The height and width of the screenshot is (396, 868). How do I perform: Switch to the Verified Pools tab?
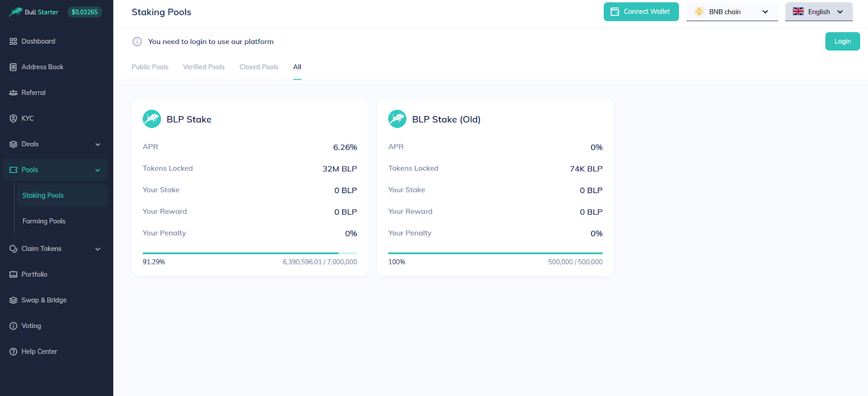203,67
